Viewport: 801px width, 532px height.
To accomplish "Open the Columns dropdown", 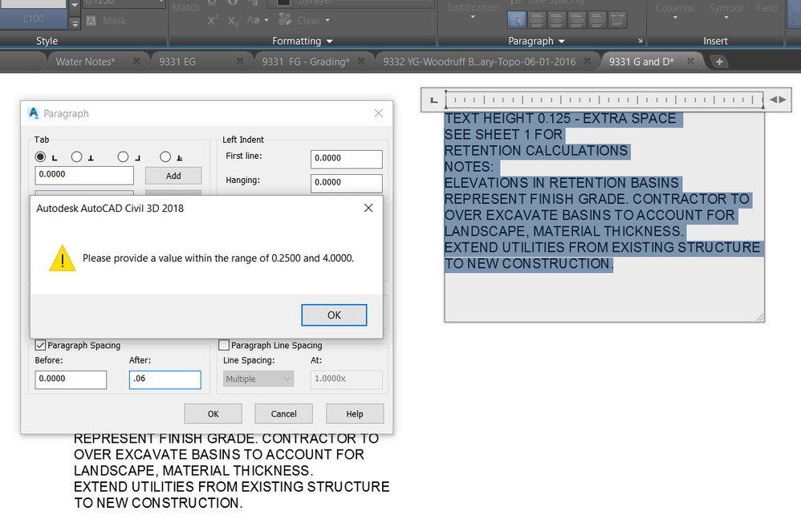I will point(675,11).
